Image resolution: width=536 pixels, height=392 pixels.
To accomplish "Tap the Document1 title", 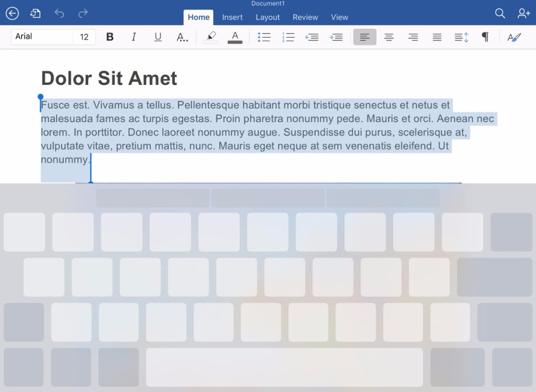I will [x=268, y=3].
